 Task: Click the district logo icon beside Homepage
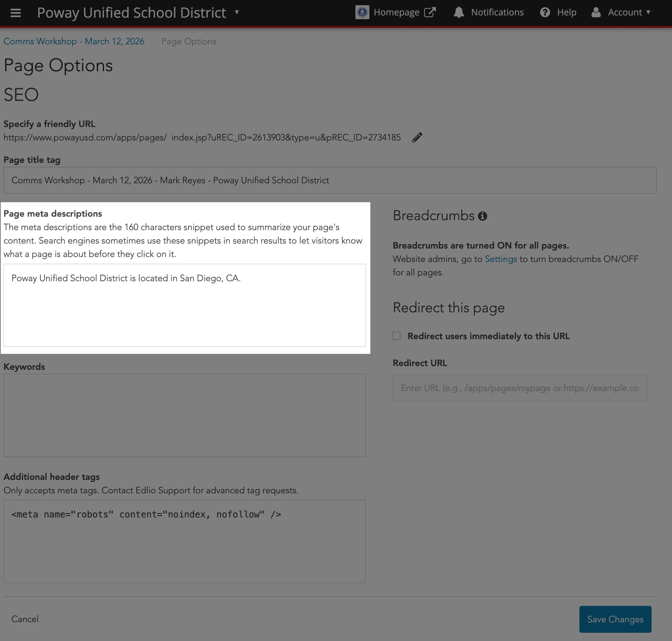362,12
